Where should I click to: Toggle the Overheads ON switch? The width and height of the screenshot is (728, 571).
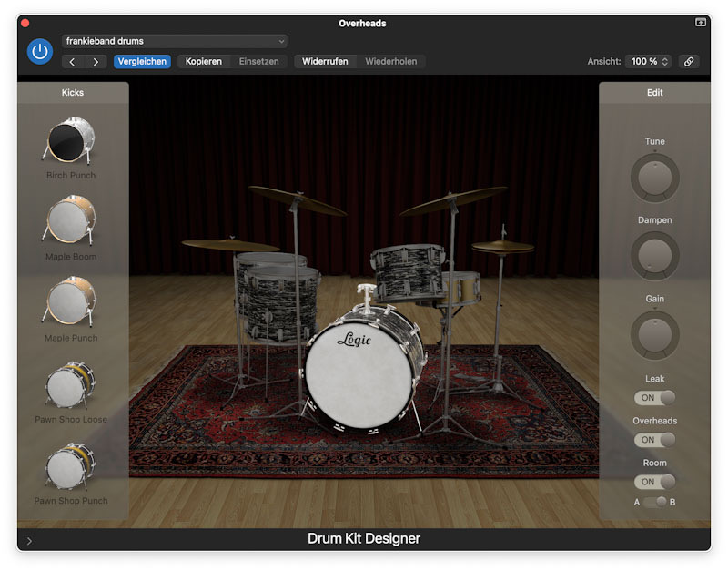click(654, 440)
